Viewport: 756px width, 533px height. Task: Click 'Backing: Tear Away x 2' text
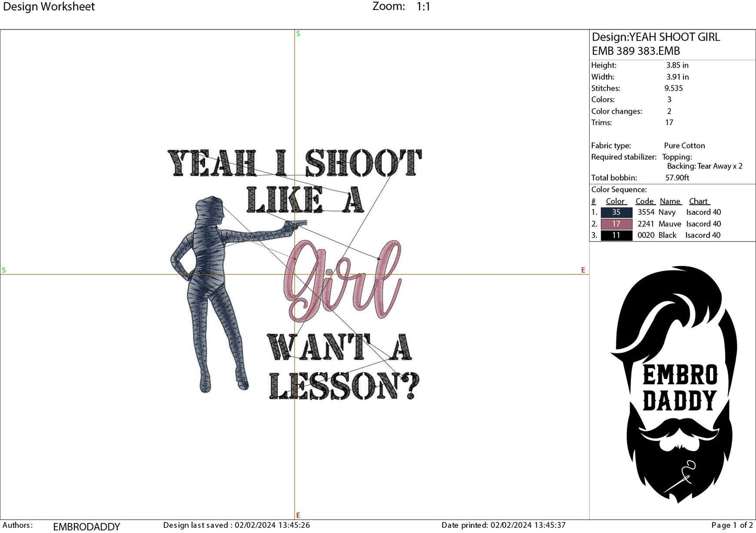pos(705,166)
